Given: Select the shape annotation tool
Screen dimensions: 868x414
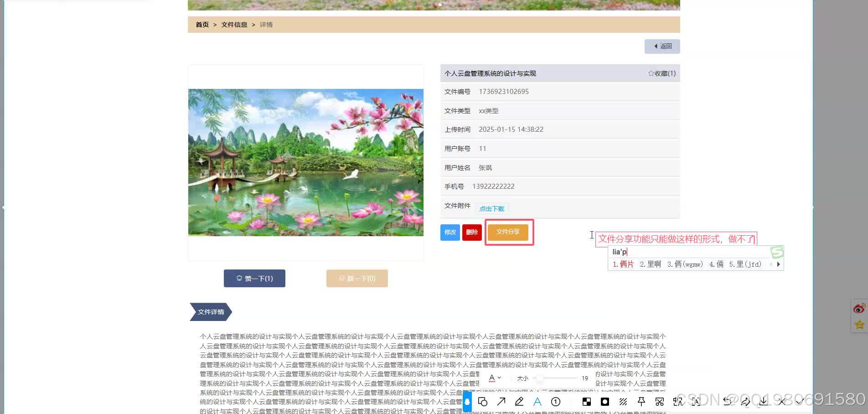Looking at the screenshot, I should click(483, 401).
